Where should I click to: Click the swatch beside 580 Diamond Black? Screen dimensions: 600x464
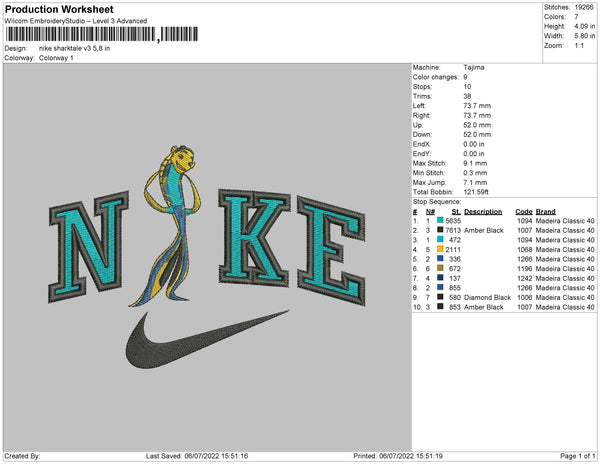tap(440, 297)
